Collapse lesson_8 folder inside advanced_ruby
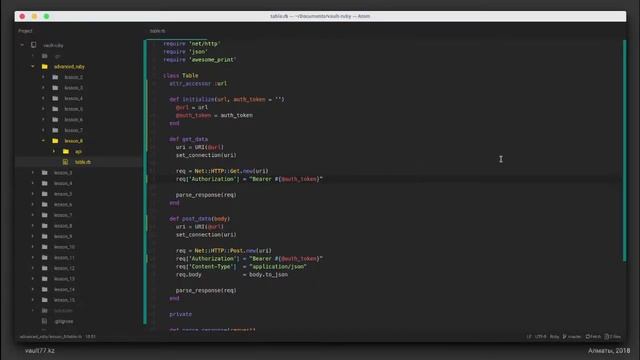The width and height of the screenshot is (640, 360). pos(44,140)
